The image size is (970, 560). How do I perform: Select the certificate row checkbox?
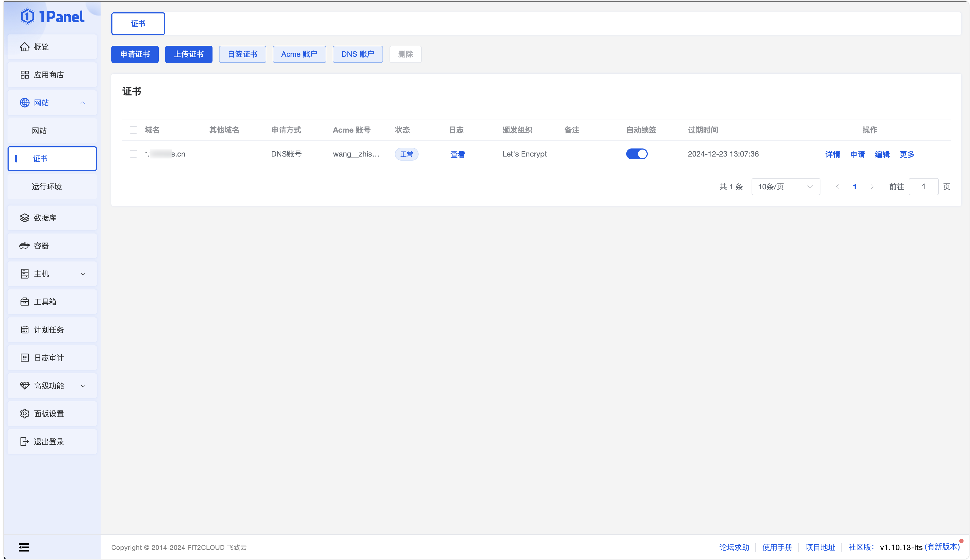tap(133, 154)
